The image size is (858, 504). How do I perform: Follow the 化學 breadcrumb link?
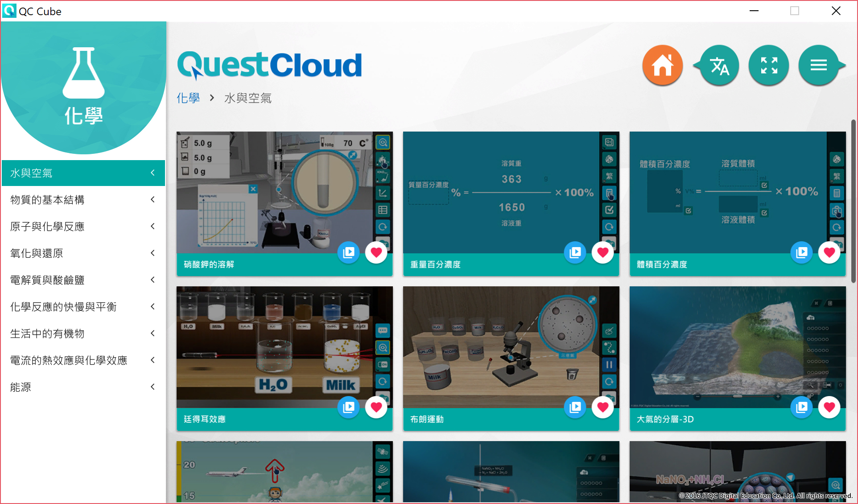pos(188,98)
